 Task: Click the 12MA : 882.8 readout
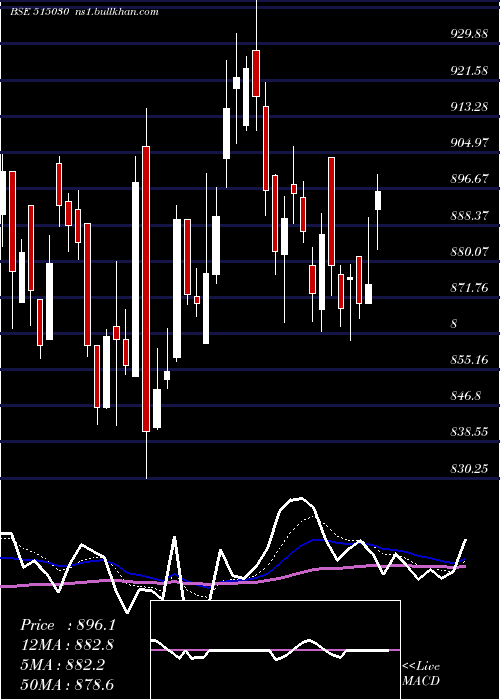[x=67, y=645]
